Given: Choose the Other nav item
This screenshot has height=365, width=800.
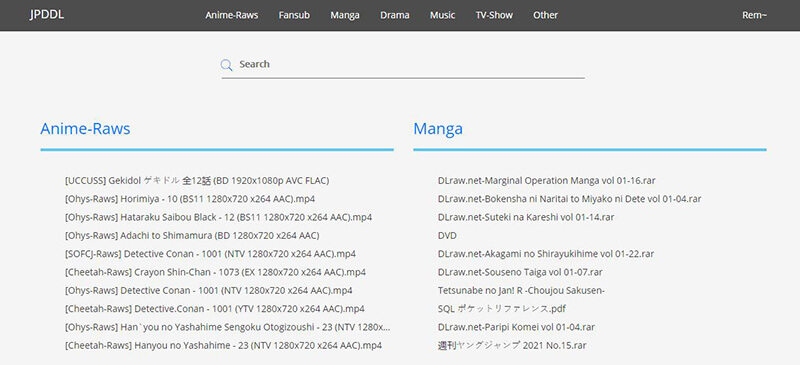Looking at the screenshot, I should [x=545, y=15].
